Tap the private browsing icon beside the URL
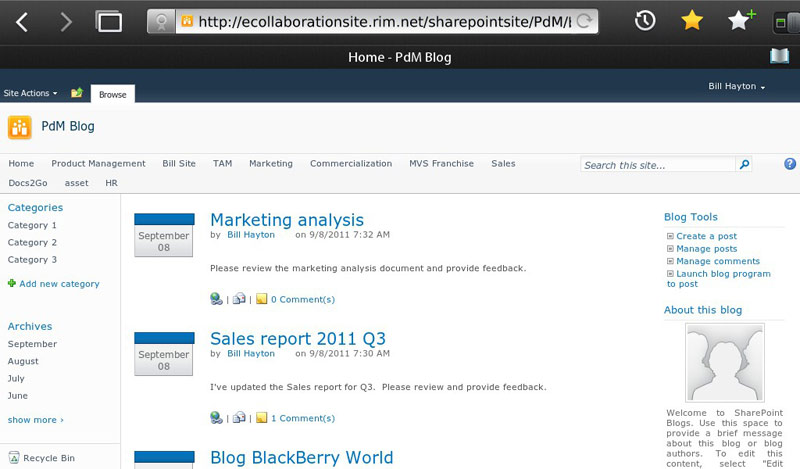 [x=161, y=22]
